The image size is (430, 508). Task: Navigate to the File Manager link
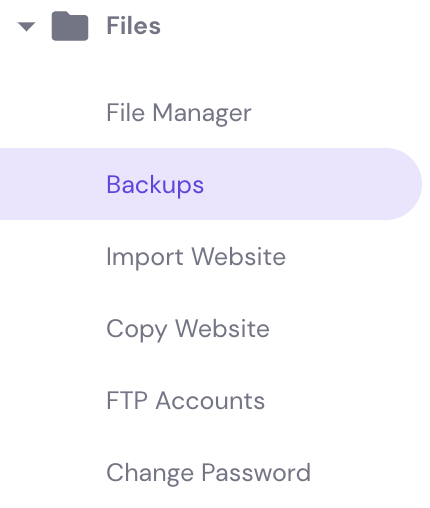click(x=179, y=113)
